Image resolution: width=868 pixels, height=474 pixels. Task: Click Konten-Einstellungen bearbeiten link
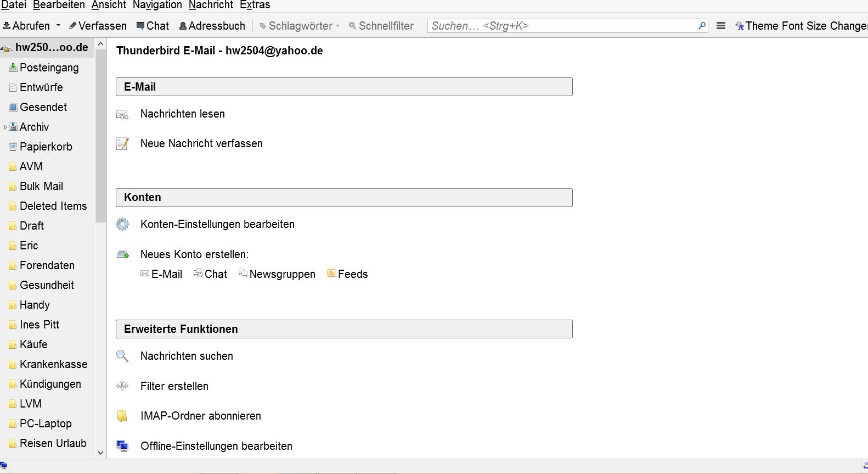pos(217,224)
